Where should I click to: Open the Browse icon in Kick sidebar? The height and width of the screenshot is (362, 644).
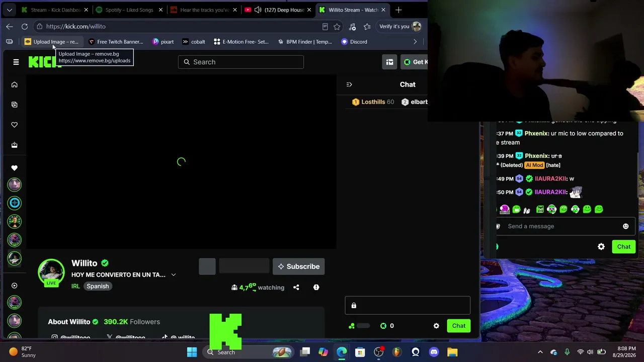pos(15,105)
